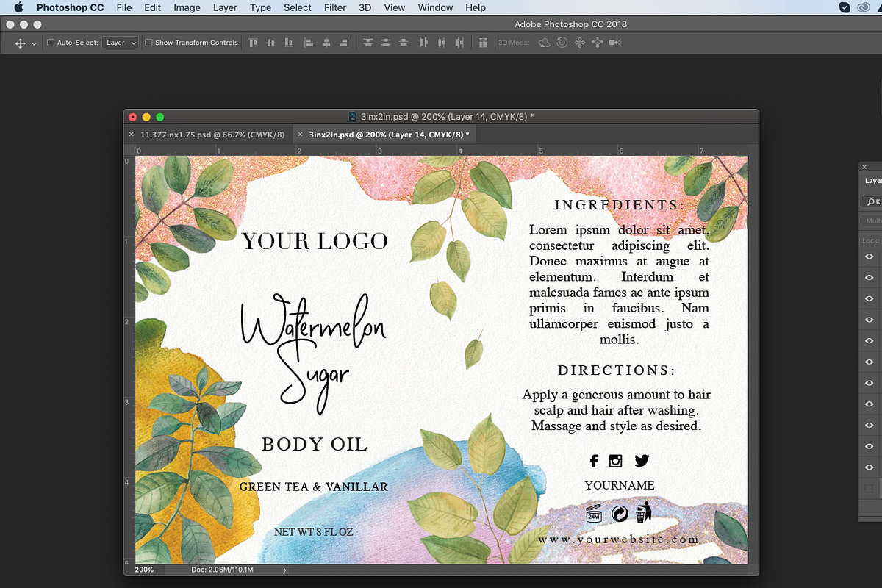
Task: Open status bar info arrow menu
Action: tap(284, 570)
